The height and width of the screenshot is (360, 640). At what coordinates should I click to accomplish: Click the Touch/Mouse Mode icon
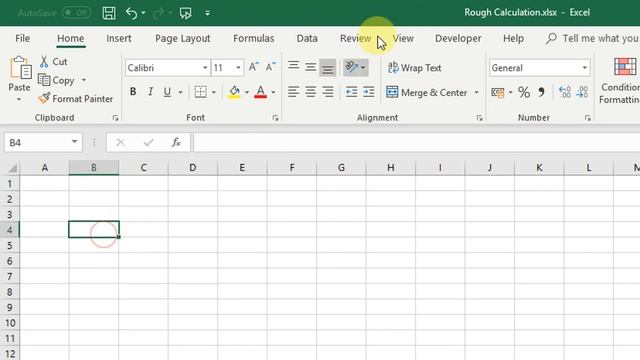point(185,13)
